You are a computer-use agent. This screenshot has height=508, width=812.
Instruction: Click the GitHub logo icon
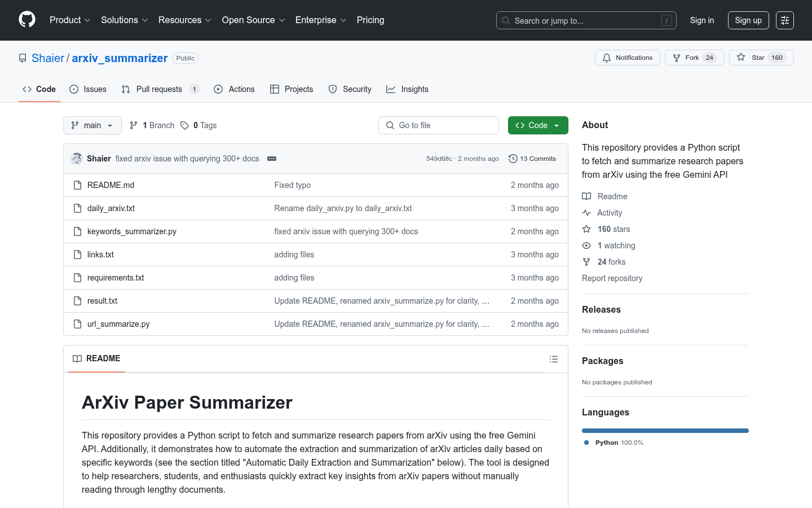click(27, 20)
